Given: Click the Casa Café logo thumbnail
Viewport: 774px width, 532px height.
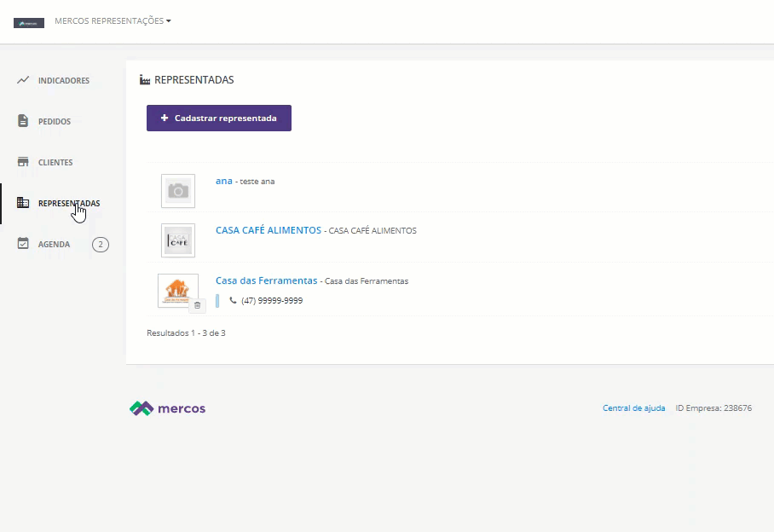Looking at the screenshot, I should (178, 240).
